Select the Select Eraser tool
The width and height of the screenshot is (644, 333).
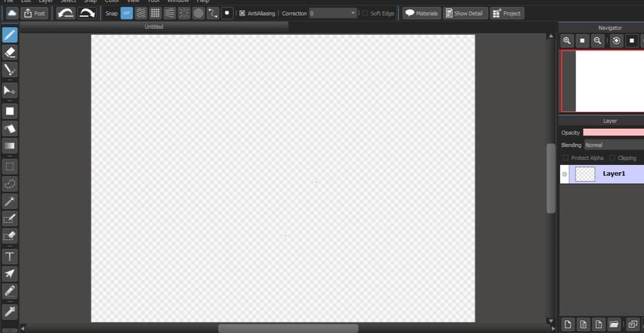[x=10, y=236]
